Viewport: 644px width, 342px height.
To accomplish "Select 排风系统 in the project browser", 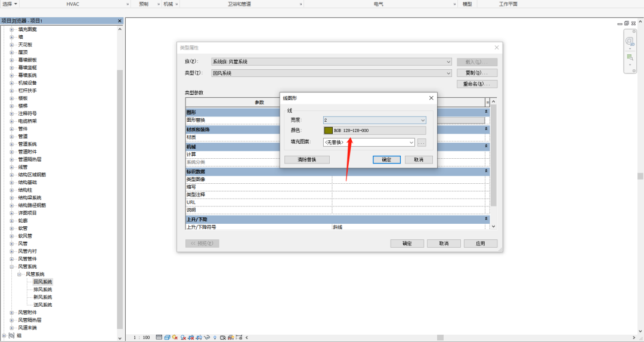I will 42,289.
